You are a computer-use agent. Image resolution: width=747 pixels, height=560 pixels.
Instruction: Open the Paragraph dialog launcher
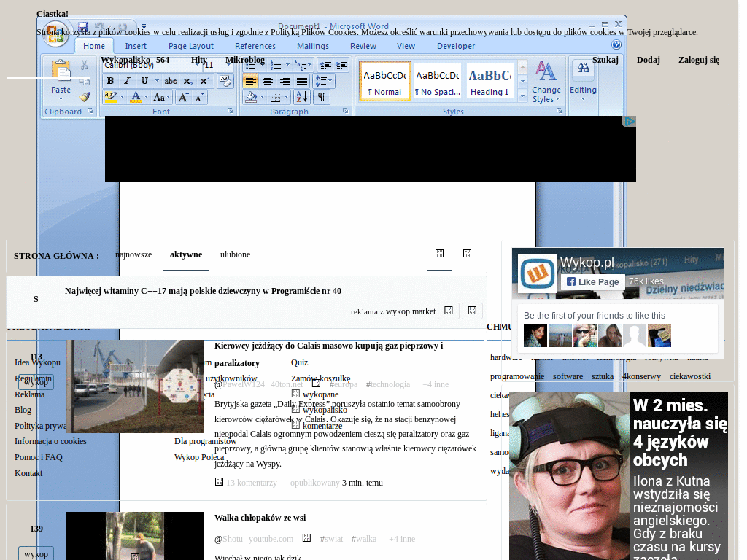click(x=346, y=111)
